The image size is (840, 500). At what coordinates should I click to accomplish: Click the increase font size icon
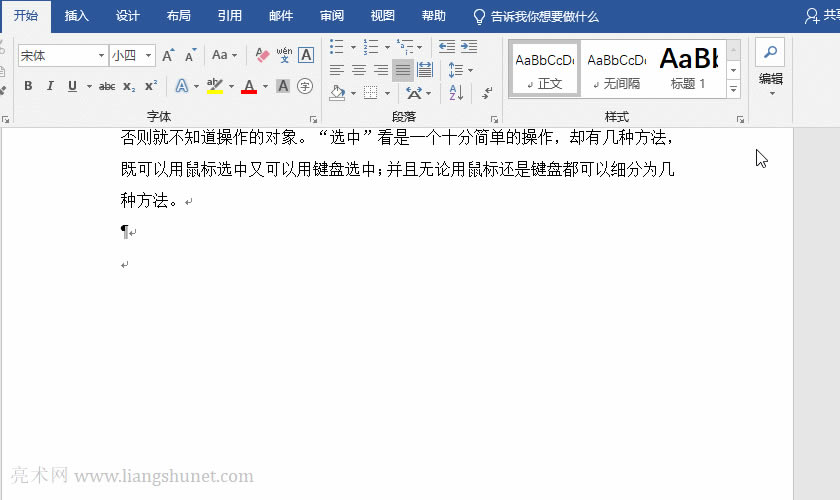click(x=168, y=55)
